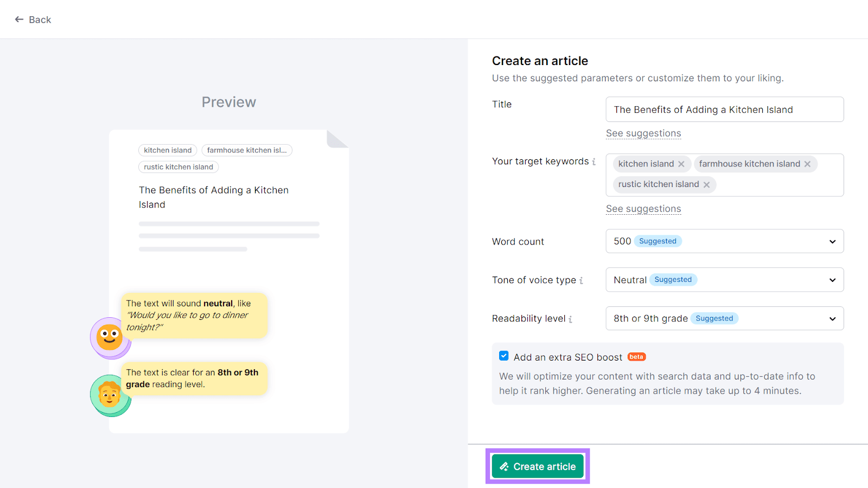Click empty area of target keywords field
Image resolution: width=868 pixels, height=488 pixels.
781,185
